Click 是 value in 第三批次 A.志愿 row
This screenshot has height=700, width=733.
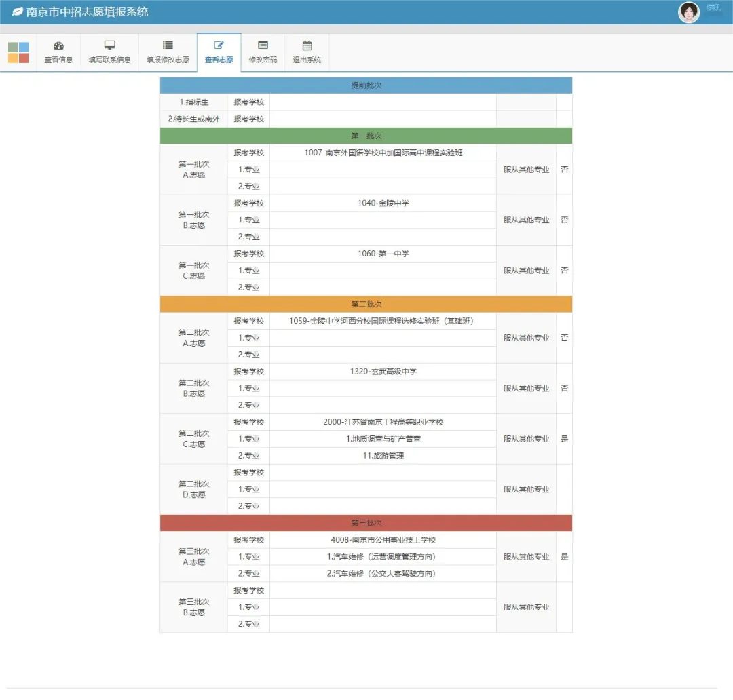(x=564, y=557)
